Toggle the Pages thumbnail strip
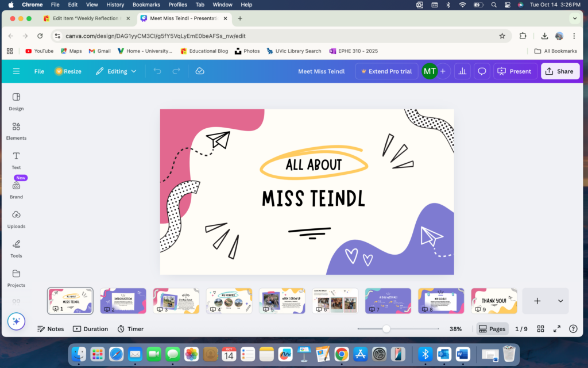This screenshot has height=368, width=588. coord(492,329)
